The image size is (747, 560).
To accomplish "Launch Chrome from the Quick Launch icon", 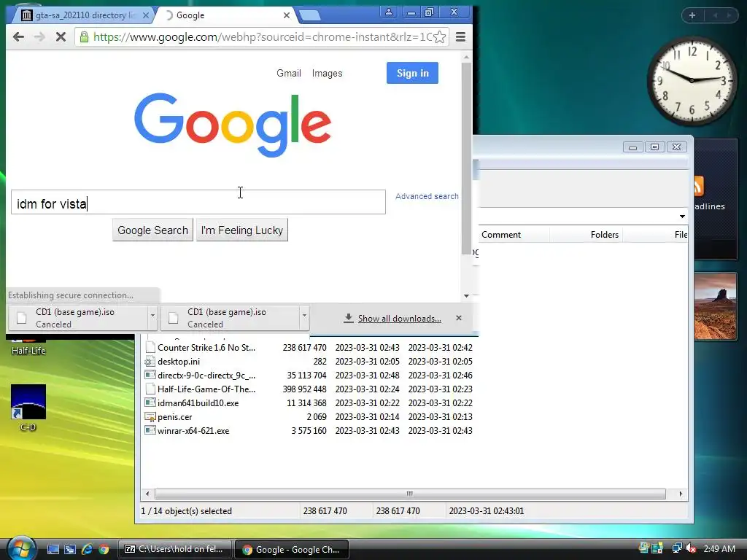I will (x=104, y=550).
